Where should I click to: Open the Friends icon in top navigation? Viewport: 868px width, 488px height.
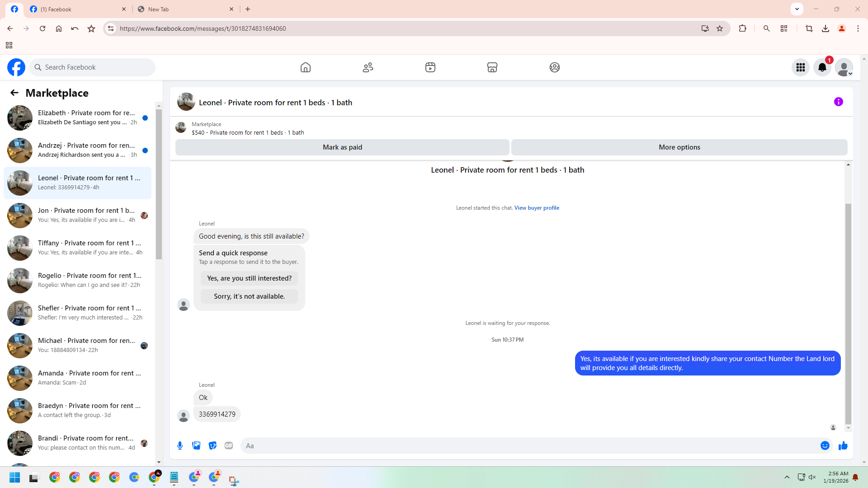[368, 67]
